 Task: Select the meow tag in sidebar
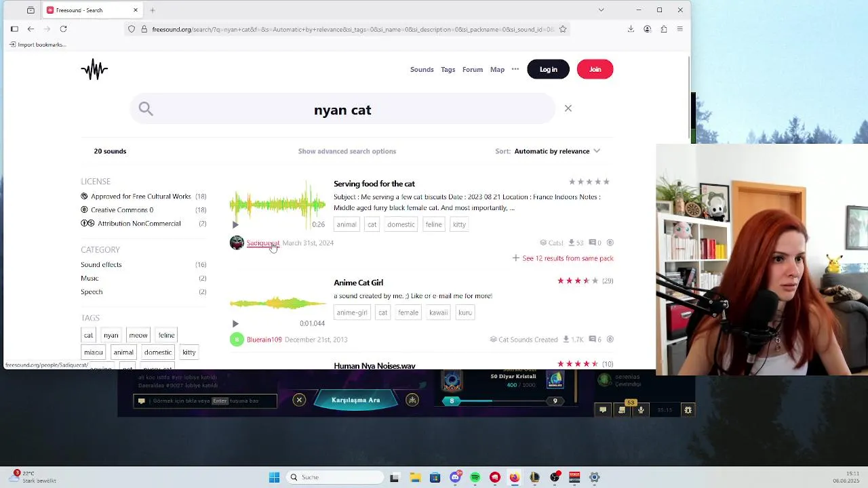(x=138, y=335)
